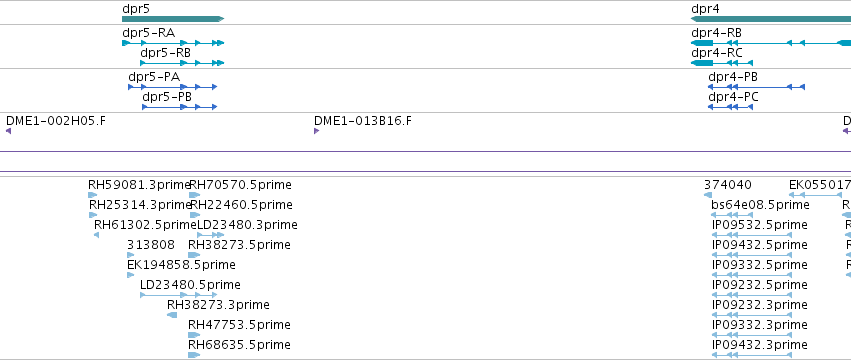
Task: Open the IP09532.5prime feature label
Action: tap(760, 225)
